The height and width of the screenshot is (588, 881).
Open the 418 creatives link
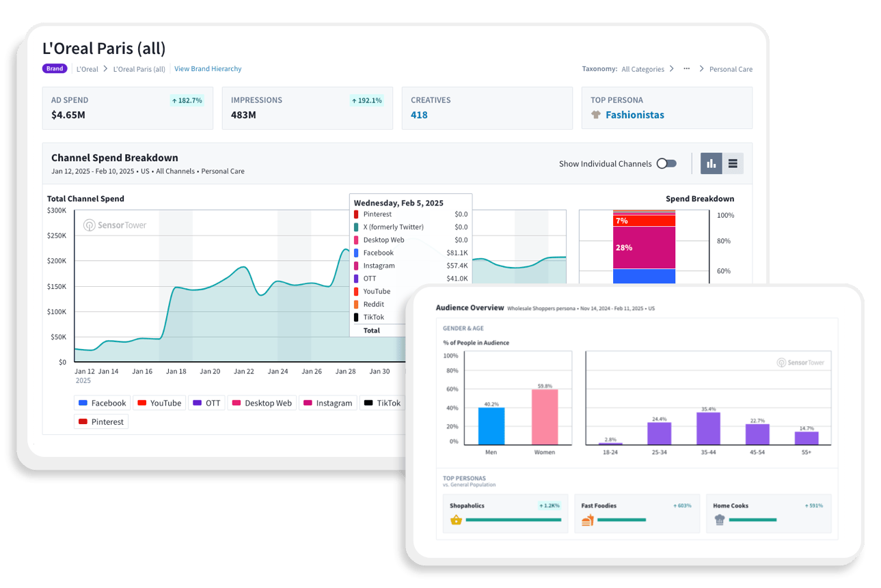419,115
